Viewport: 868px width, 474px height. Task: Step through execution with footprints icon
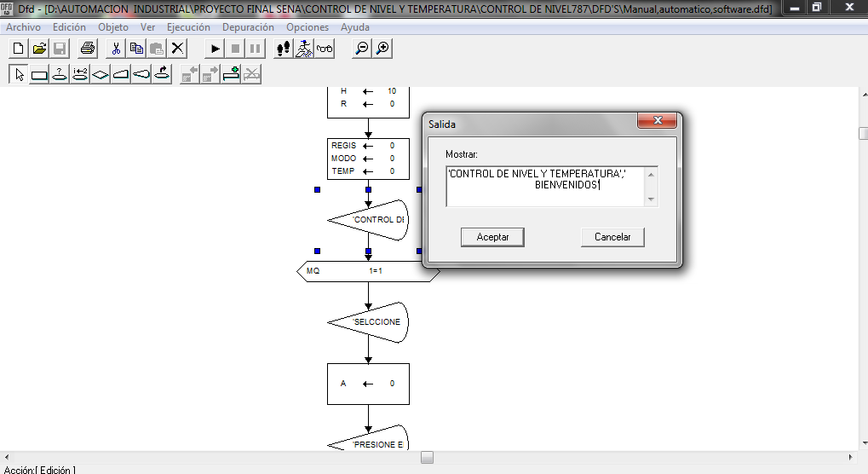tap(284, 49)
